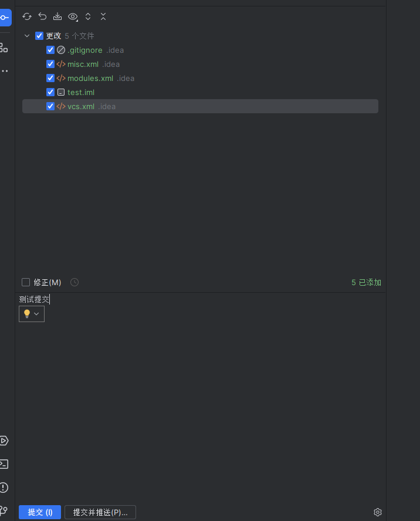Open the commit message history clock
Image resolution: width=420 pixels, height=521 pixels.
click(x=74, y=282)
